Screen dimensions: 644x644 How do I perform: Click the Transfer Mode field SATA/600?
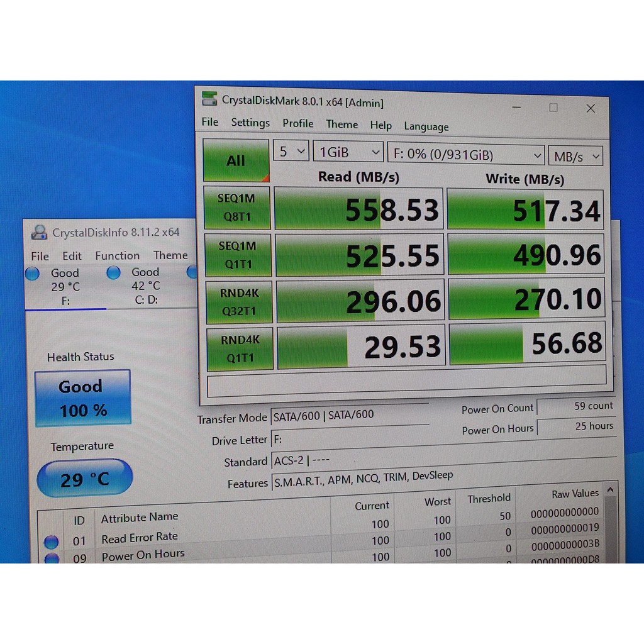pyautogui.click(x=350, y=415)
